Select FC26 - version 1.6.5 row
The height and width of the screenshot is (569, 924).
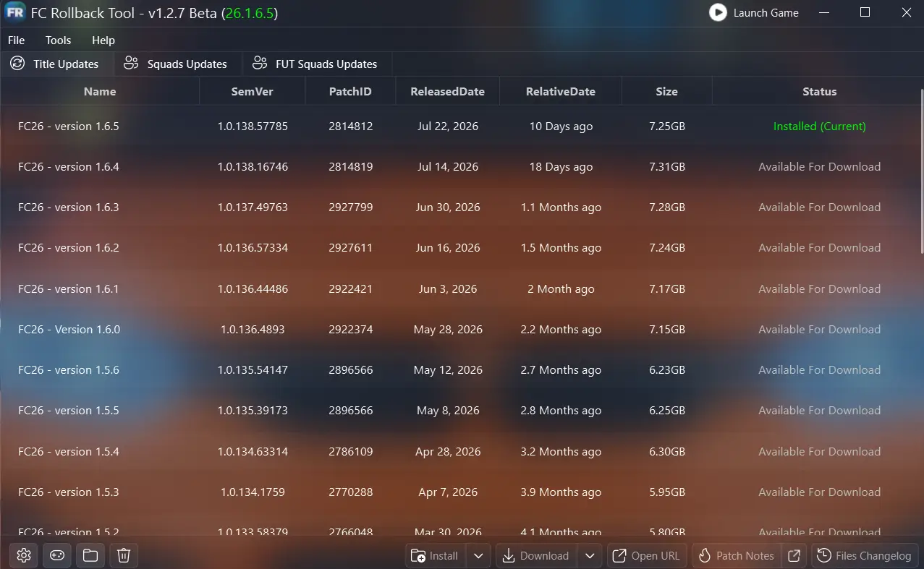coord(459,126)
